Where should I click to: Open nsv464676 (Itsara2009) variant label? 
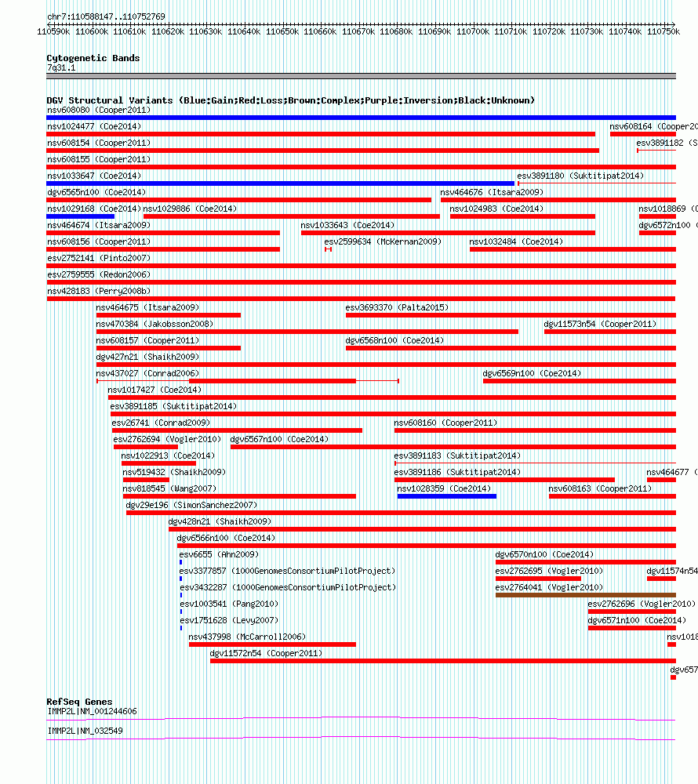pos(492,193)
